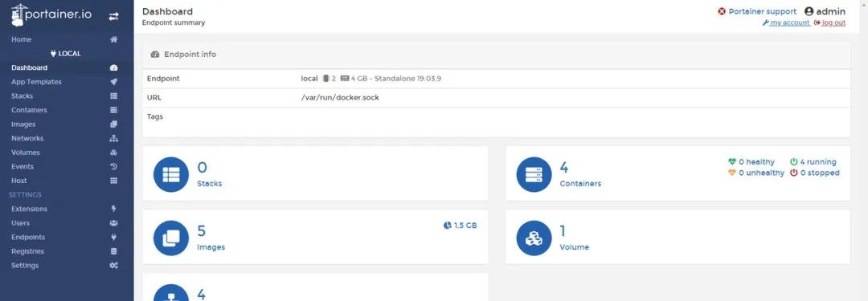The width and height of the screenshot is (868, 301).
Task: Open Events in the sidebar
Action: (67, 166)
